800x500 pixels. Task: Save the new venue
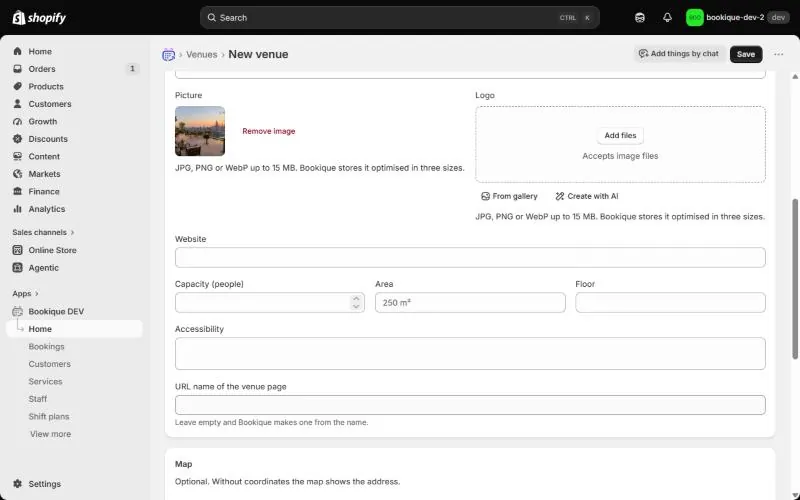tap(745, 54)
